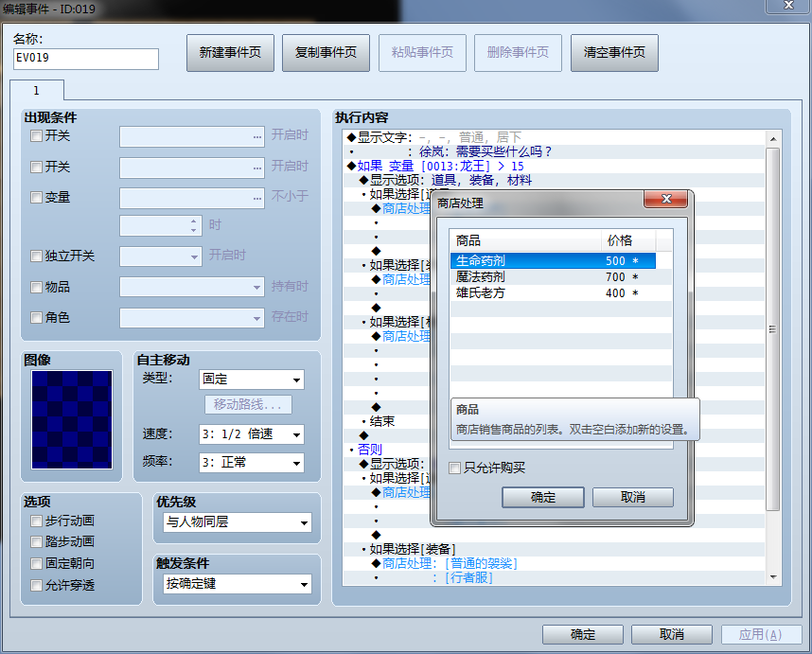812x654 pixels.
Task: Check the 允许穿透 option
Action: pyautogui.click(x=36, y=585)
